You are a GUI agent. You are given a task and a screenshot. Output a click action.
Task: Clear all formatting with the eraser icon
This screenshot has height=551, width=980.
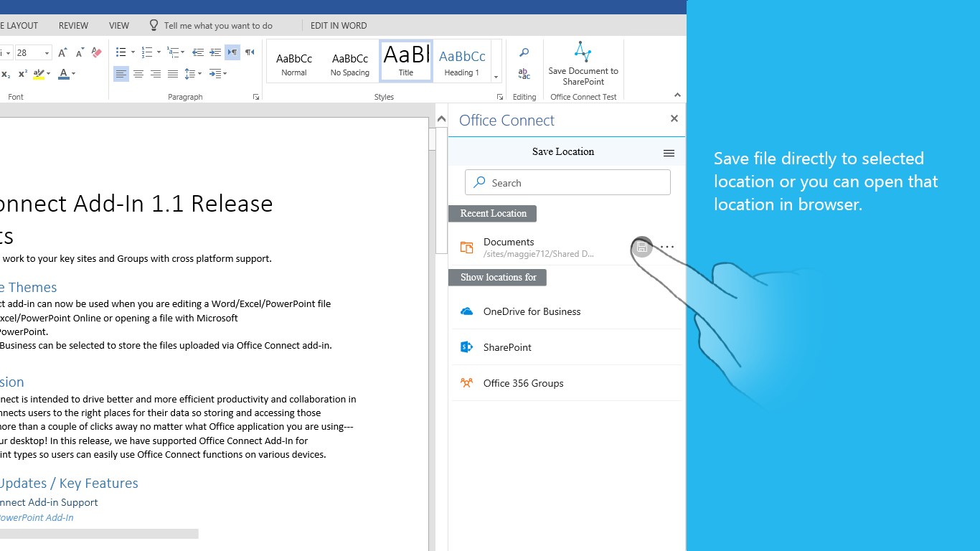(x=97, y=52)
